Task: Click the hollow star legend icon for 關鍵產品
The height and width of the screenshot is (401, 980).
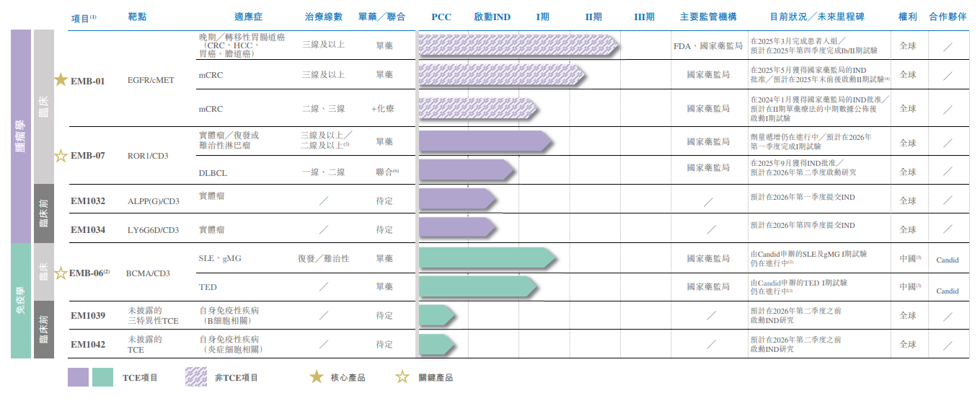Action: pyautogui.click(x=402, y=376)
